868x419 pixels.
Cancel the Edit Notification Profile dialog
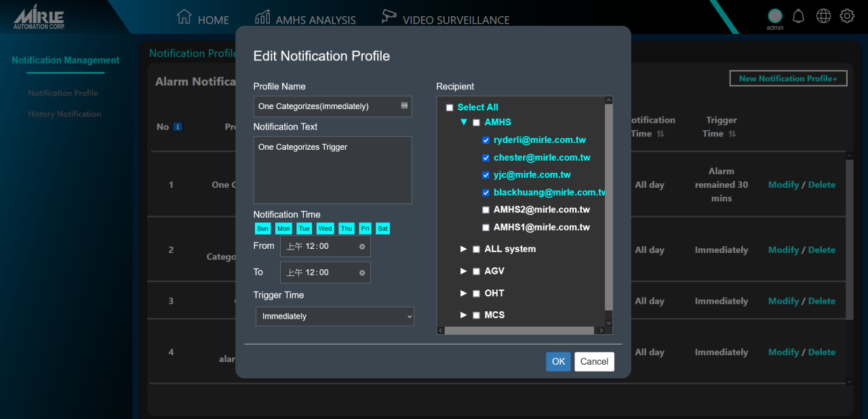click(594, 361)
